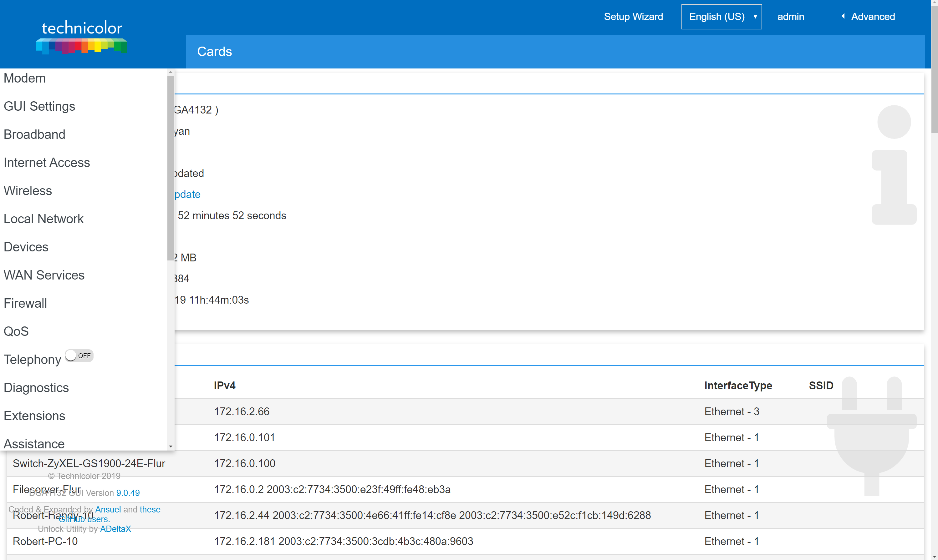The image size is (938, 560).
Task: Open the Ansuel GitHub link
Action: [x=108, y=509]
